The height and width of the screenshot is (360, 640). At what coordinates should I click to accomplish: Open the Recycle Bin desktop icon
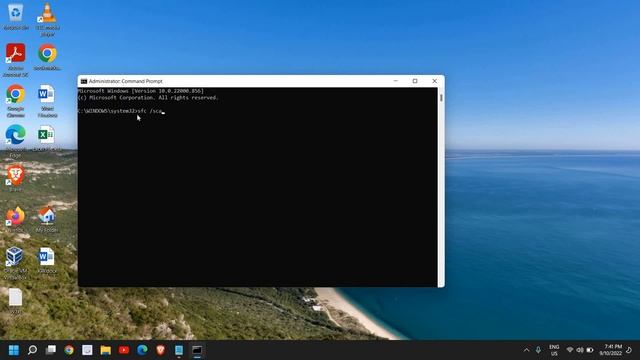[x=16, y=16]
